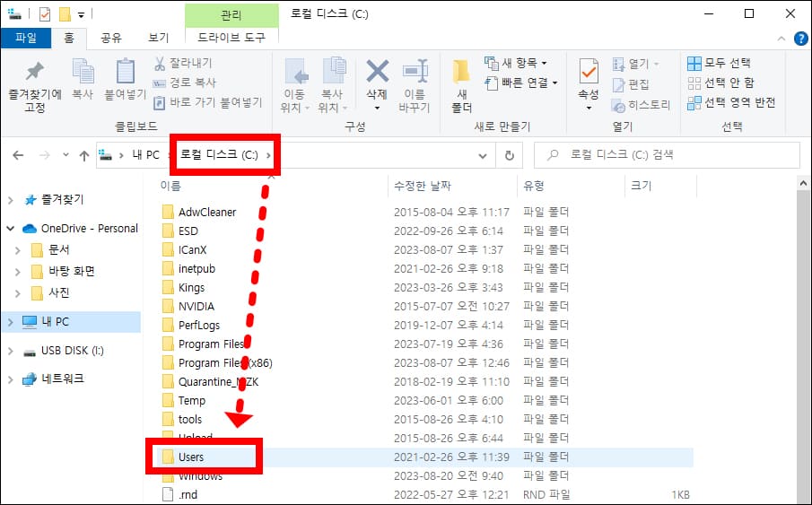Switch to the View (보기) ribbon tab
This screenshot has width=812, height=505.
(x=159, y=38)
